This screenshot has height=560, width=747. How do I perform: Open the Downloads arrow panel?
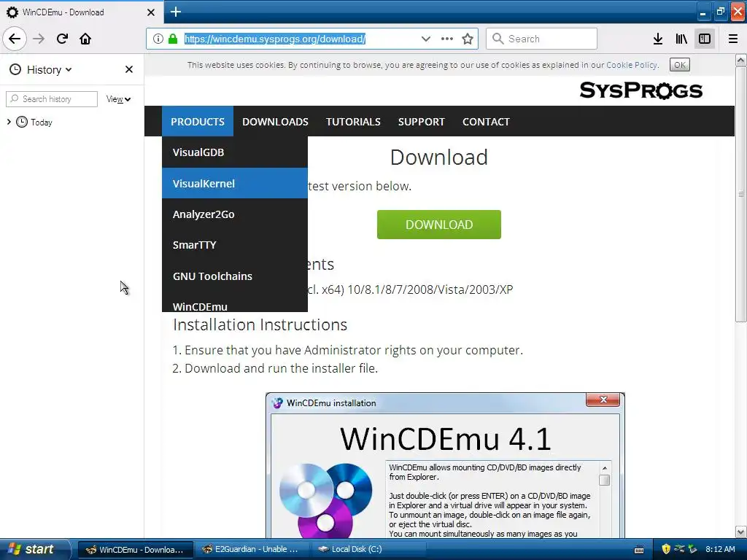[x=658, y=39]
